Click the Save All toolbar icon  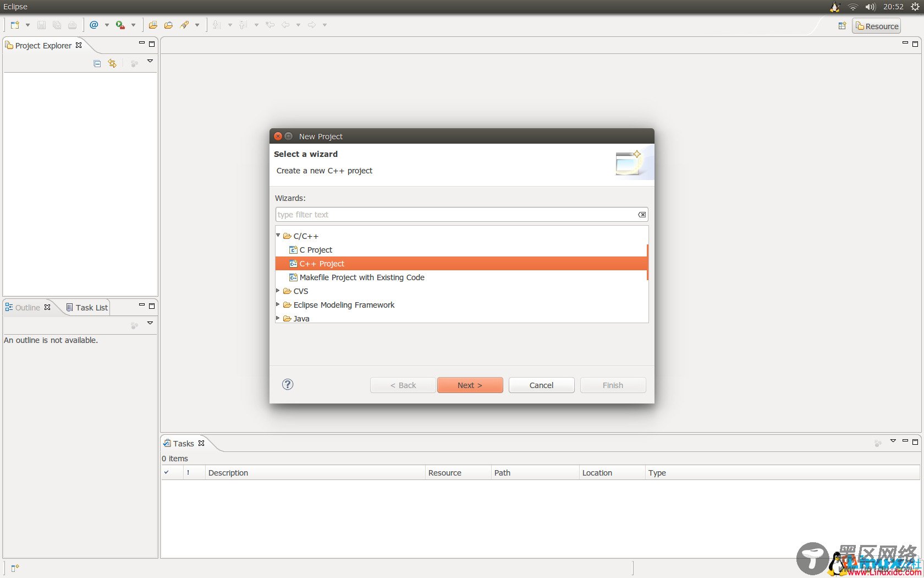(57, 25)
